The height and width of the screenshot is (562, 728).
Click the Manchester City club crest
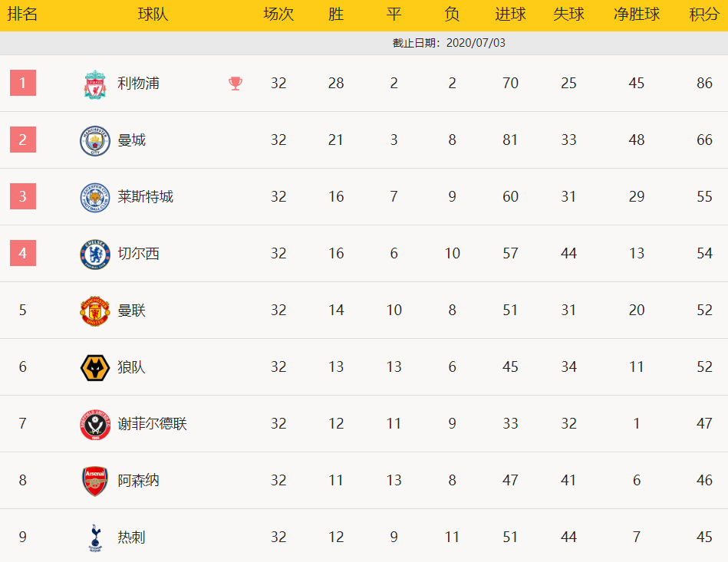point(95,140)
